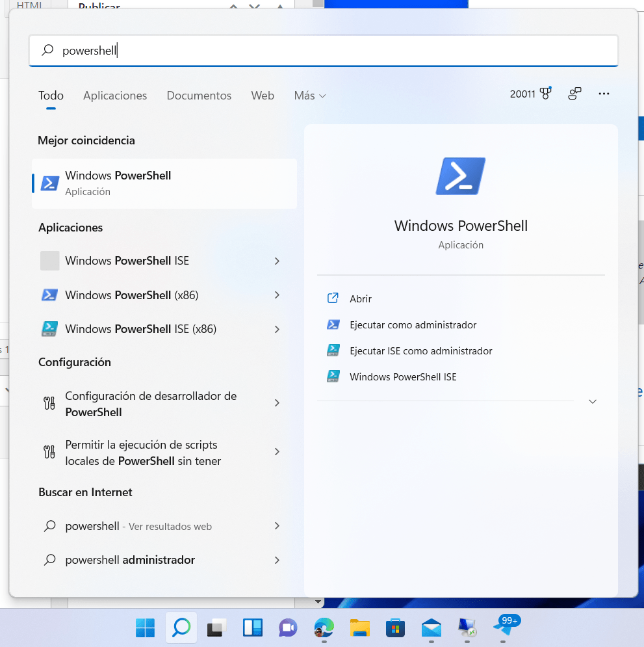Switch to the Aplicaciones tab
The image size is (644, 647).
115,96
